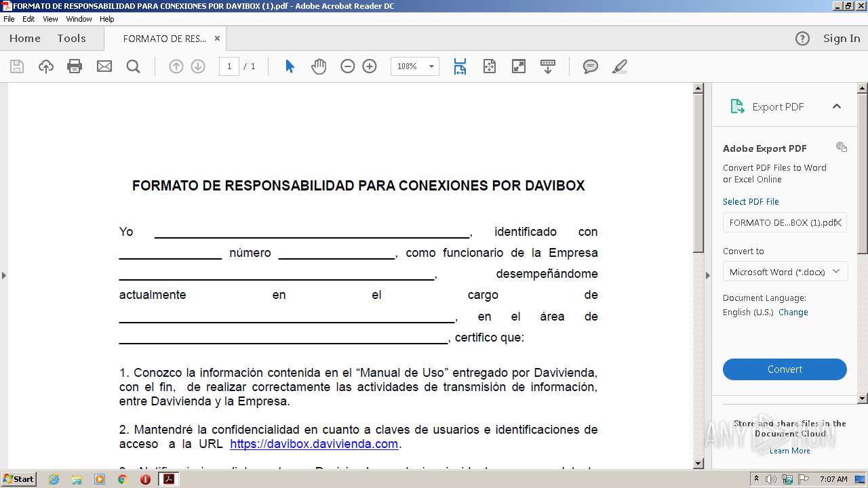This screenshot has width=868, height=488.
Task: Click the document scrollbar down arrow
Action: [698, 464]
